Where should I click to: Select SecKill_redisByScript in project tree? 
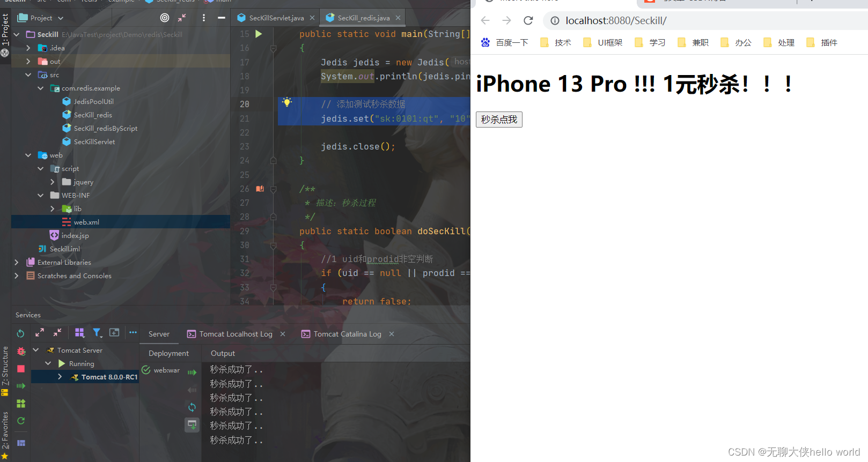tap(105, 128)
